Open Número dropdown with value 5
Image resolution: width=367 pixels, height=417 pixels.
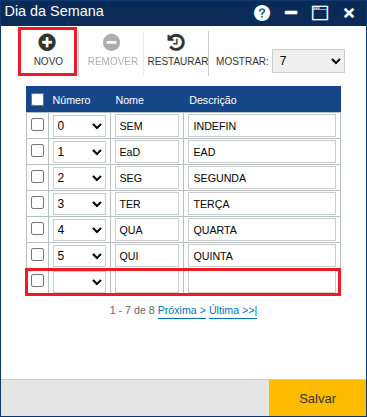79,256
